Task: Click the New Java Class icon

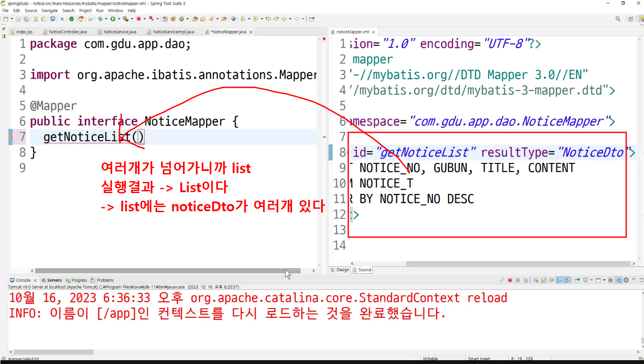Action: [x=181, y=19]
